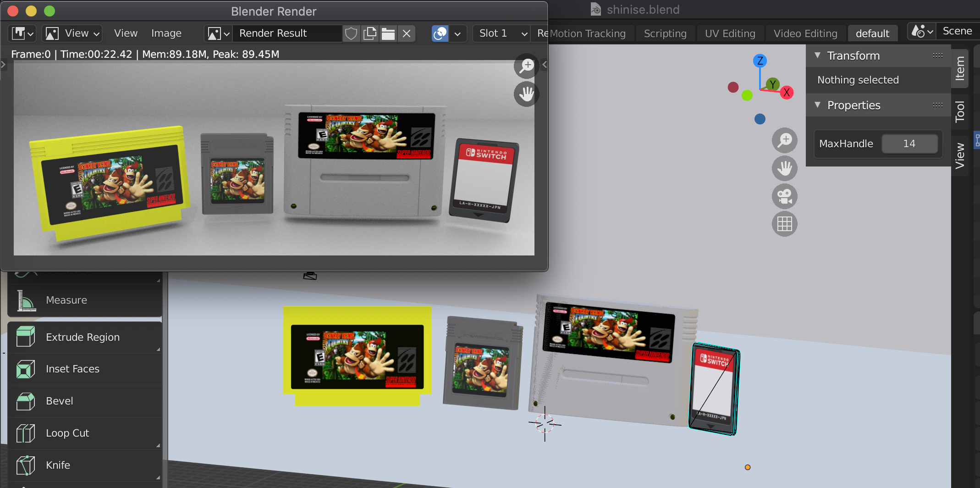Click the Z axis on the navigation gizmo
Screen dimensions: 980x488
pos(760,61)
